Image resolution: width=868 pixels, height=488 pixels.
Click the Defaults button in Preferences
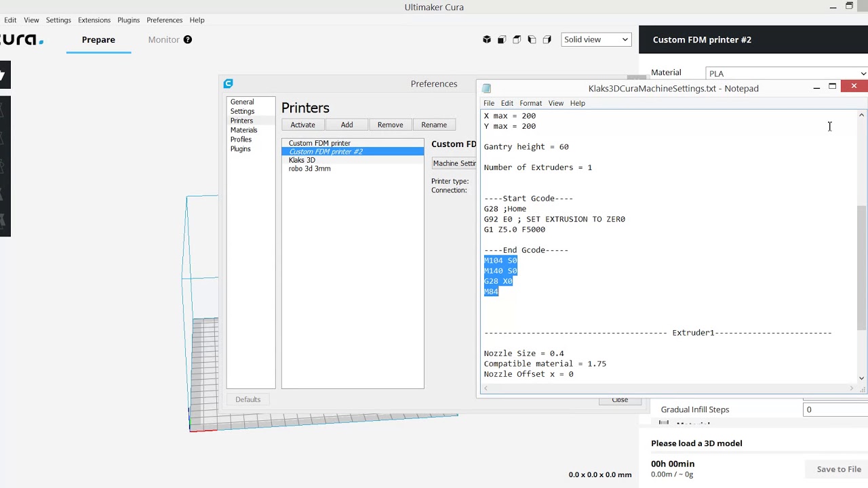[248, 399]
